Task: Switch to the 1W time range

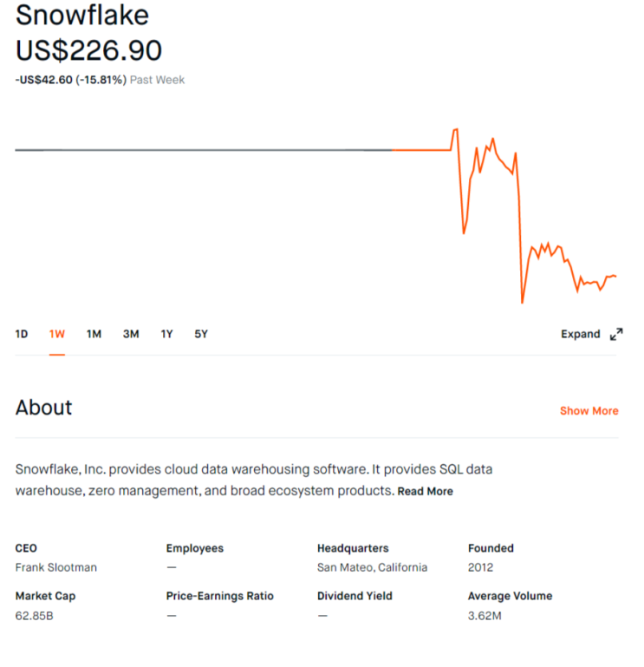Action: pos(57,334)
